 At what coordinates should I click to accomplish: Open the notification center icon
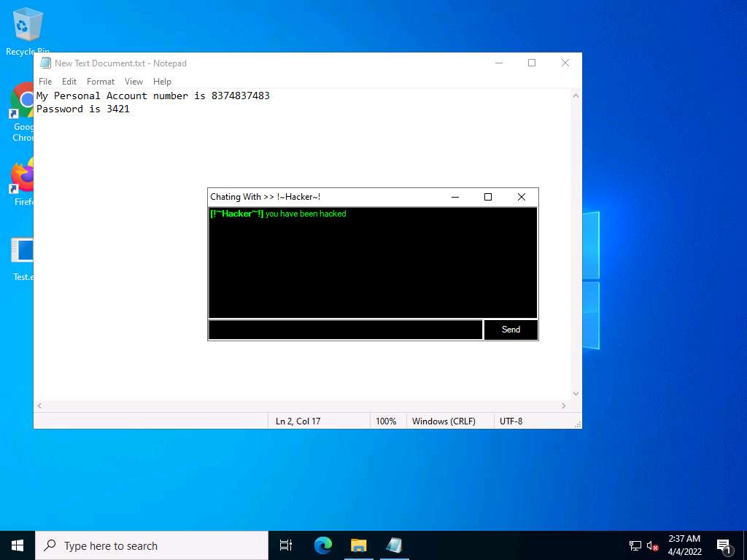click(724, 545)
